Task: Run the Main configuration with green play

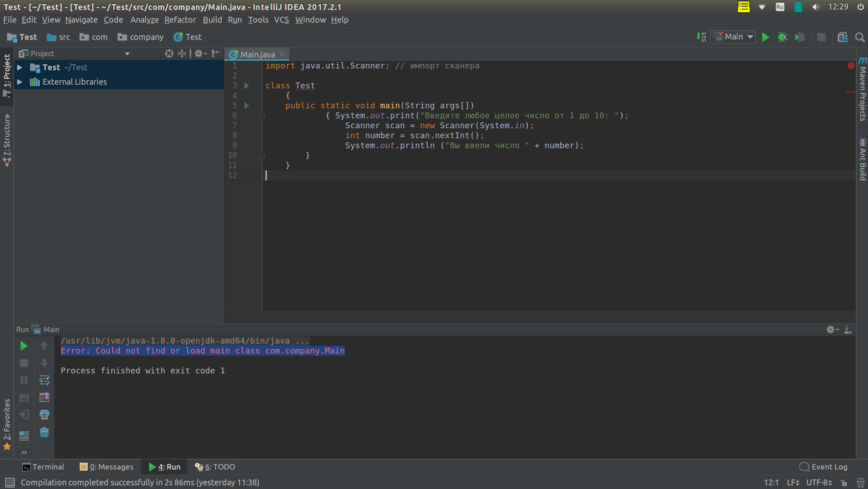Action: 765,37
